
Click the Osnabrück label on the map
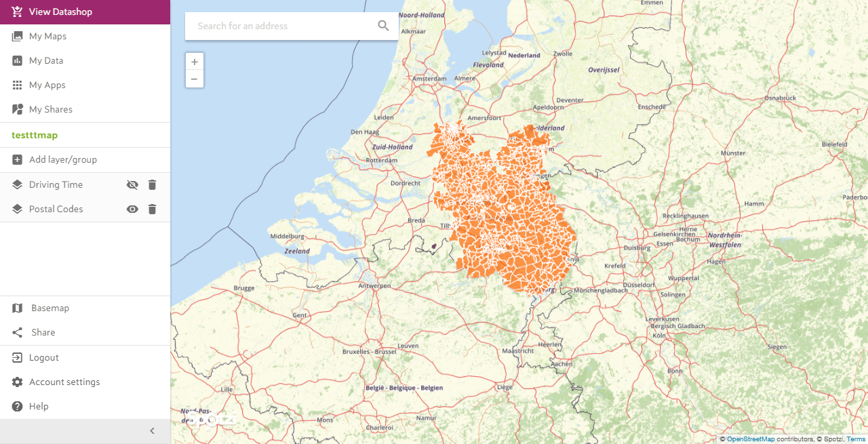click(x=779, y=98)
